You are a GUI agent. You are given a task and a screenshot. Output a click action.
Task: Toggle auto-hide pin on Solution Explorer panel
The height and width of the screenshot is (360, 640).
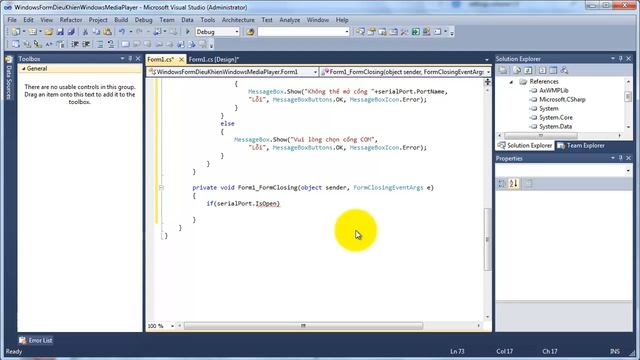620,59
